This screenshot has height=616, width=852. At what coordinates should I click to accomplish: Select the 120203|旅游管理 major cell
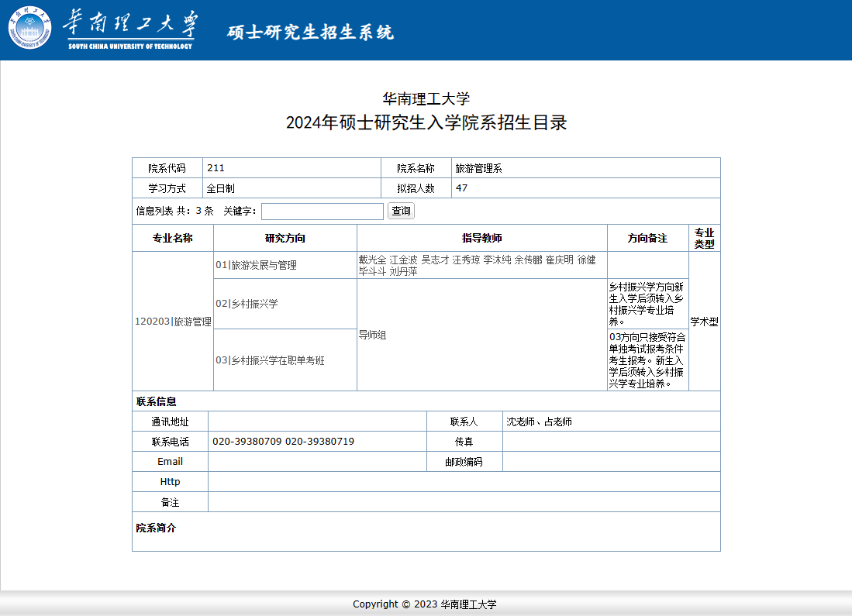click(173, 322)
